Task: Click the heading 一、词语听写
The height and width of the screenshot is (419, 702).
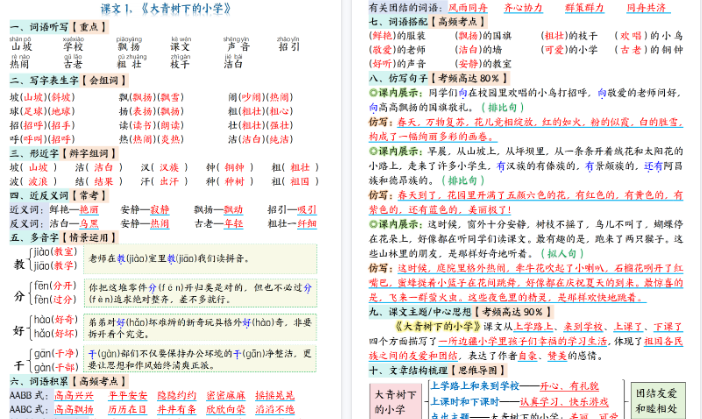Action: (39, 27)
